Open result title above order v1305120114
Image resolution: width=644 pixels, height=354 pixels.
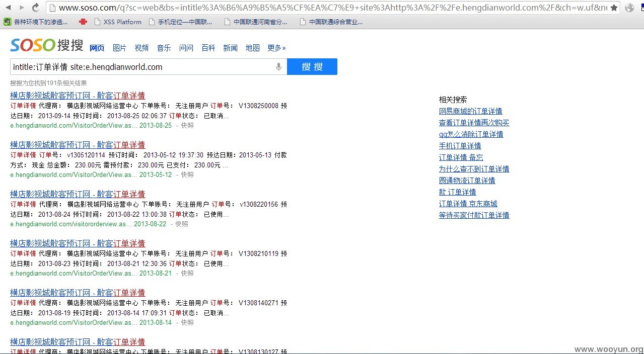tap(78, 145)
